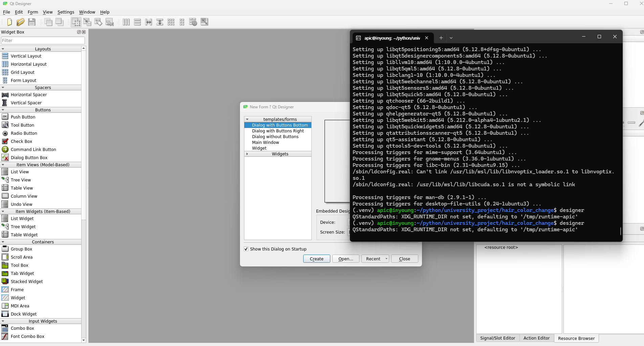The height and width of the screenshot is (346, 644).
Task: Click Lay Out in Form Layout icon
Action: click(x=182, y=22)
